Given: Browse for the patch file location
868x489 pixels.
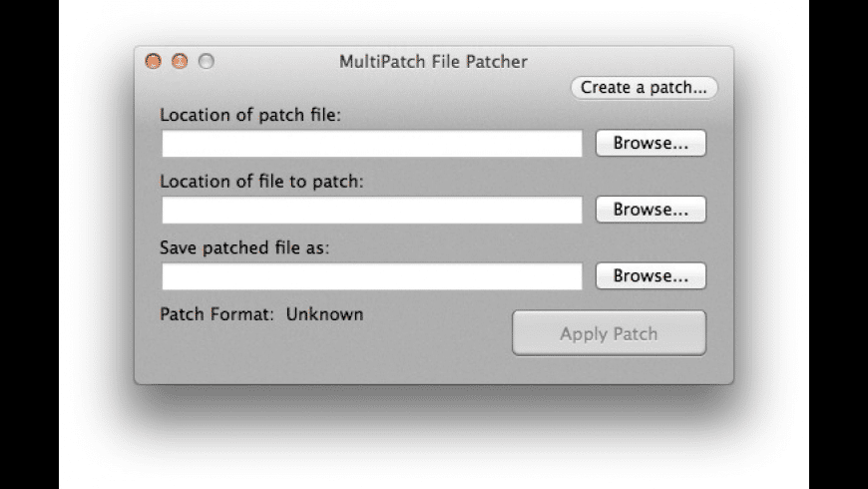Looking at the screenshot, I should pyautogui.click(x=651, y=143).
